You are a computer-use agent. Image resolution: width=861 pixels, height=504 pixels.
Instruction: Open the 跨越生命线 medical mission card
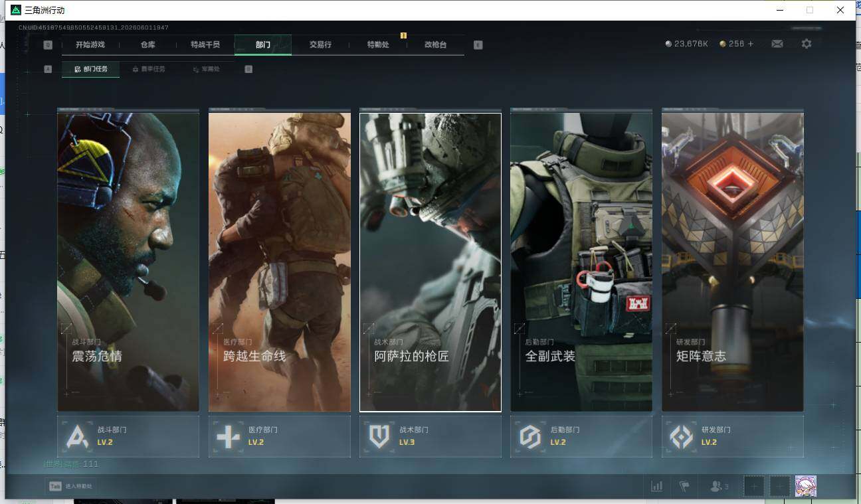click(280, 262)
